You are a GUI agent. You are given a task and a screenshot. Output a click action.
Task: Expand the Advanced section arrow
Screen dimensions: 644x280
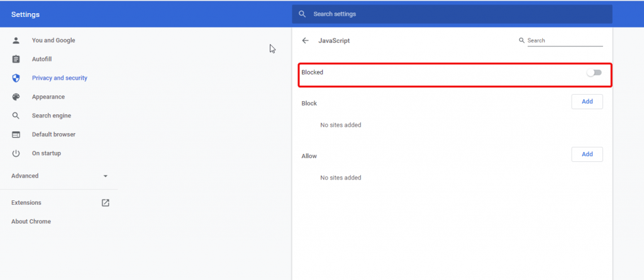(106, 176)
